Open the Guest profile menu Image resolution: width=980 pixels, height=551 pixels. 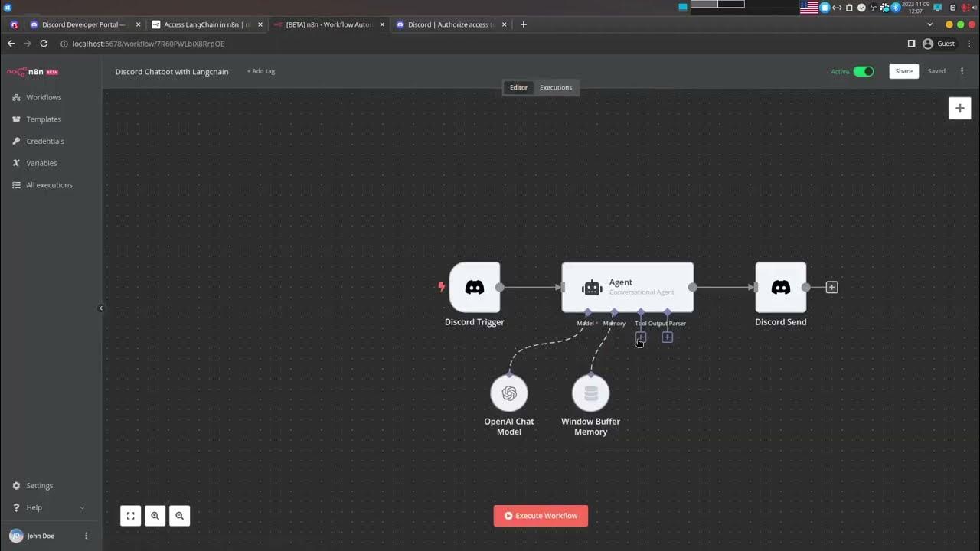click(x=939, y=44)
